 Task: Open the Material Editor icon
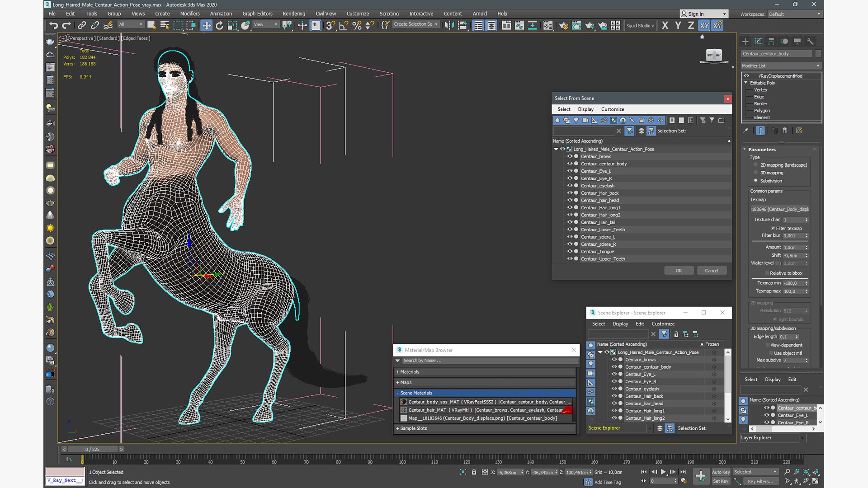tap(548, 25)
